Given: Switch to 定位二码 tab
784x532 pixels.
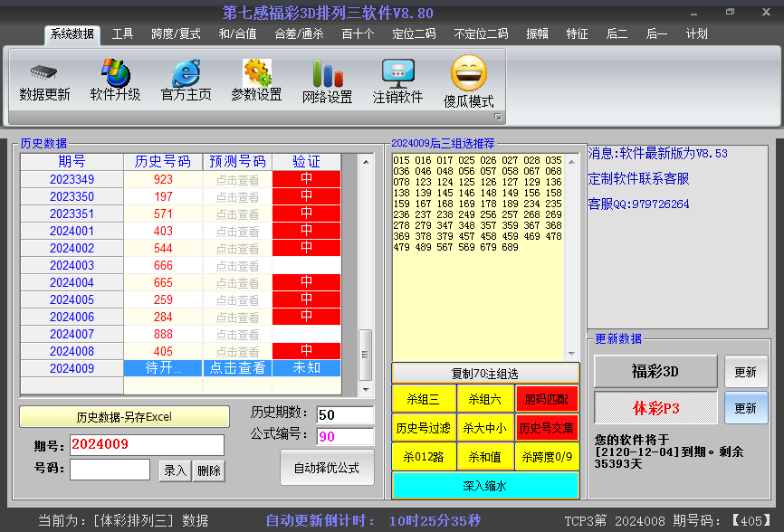Looking at the screenshot, I should 414,34.
